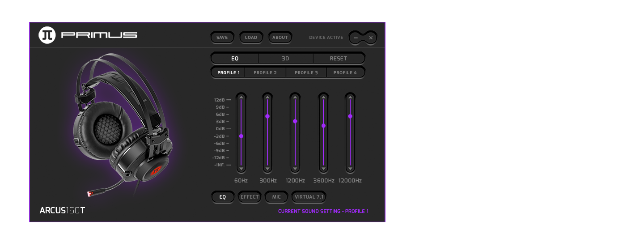The width and height of the screenshot is (644, 246).
Task: Click the 300Hz slider handle
Action: [x=267, y=116]
